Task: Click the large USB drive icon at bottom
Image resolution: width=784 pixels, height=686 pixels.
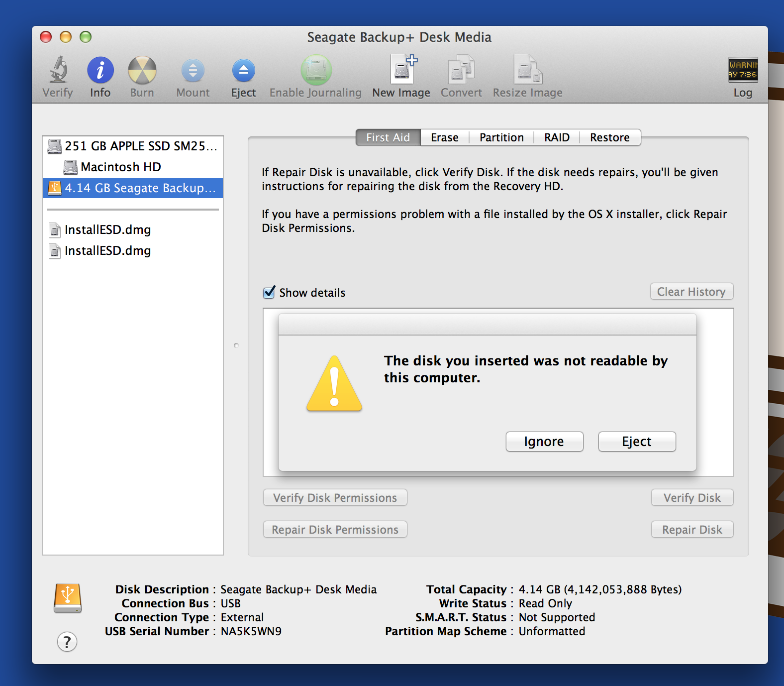Action: pos(68,598)
